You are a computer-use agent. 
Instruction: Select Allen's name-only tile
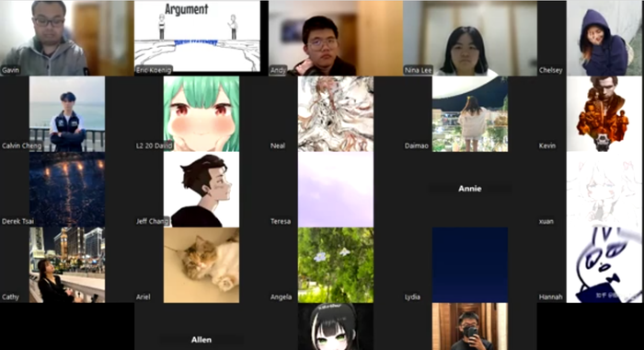(x=201, y=327)
